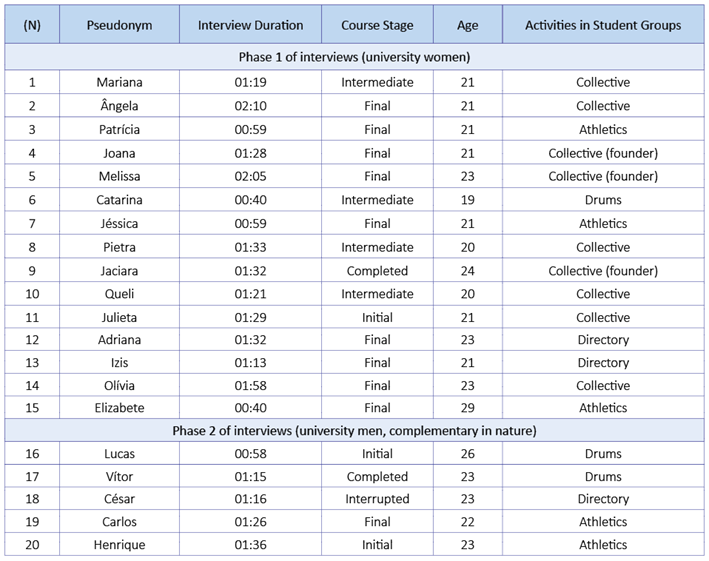709x561 pixels.
Task: Click the duration 02:05 for Melissa
Action: [250, 176]
